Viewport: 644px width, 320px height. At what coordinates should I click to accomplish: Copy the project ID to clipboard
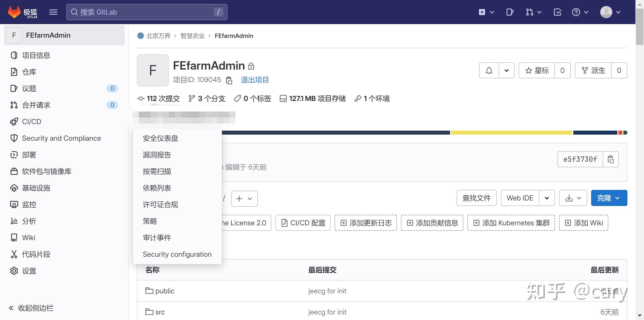[x=229, y=80]
